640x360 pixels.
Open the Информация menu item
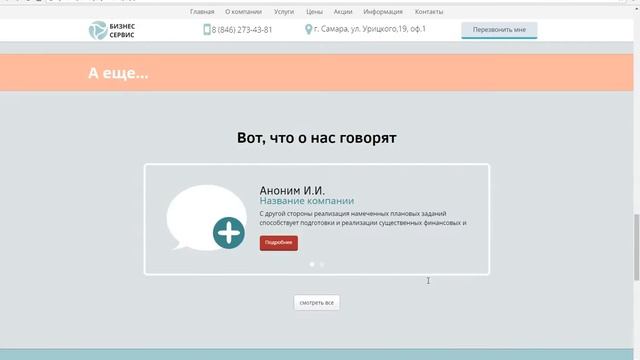(x=383, y=12)
